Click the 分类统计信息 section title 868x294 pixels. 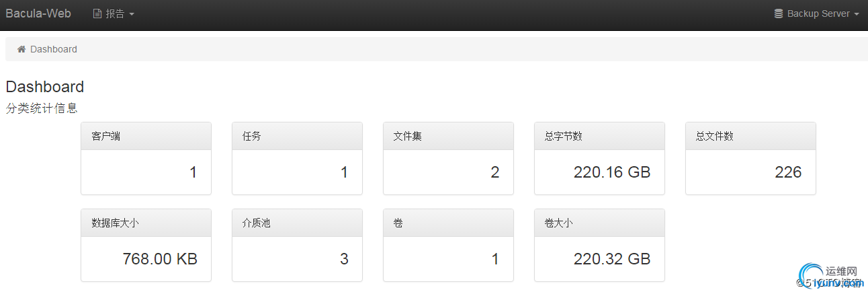(42, 108)
